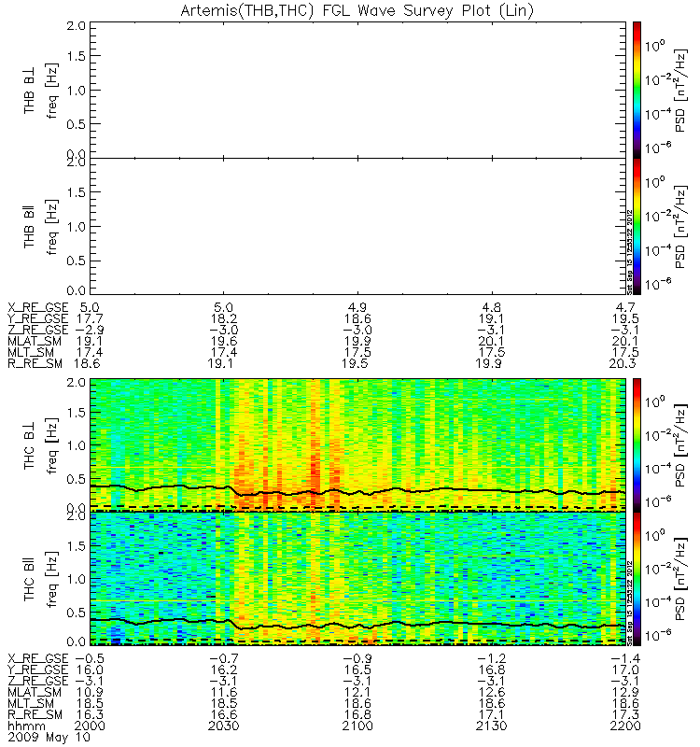
Task: Click the 2130 time label
Action: click(492, 726)
